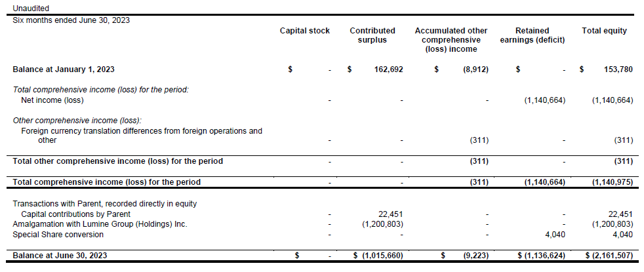Click the "Unaudited" label at the top
The image size is (644, 272).
click(x=31, y=9)
